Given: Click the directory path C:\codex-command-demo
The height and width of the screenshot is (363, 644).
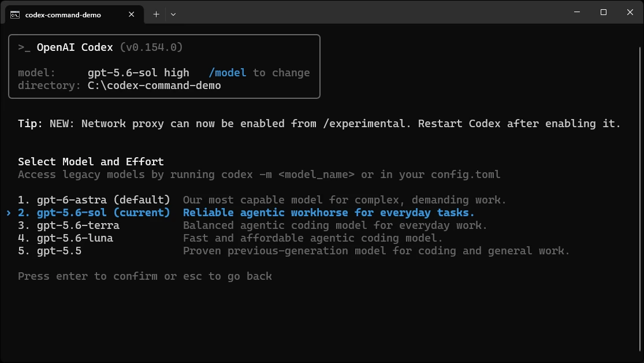Looking at the screenshot, I should [x=154, y=86].
